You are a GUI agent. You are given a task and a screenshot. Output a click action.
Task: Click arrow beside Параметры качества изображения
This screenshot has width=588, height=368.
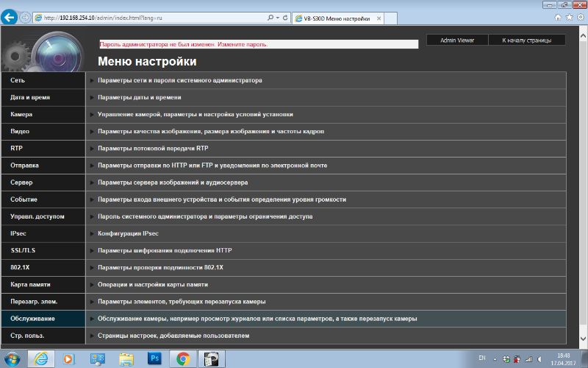pyautogui.click(x=92, y=132)
